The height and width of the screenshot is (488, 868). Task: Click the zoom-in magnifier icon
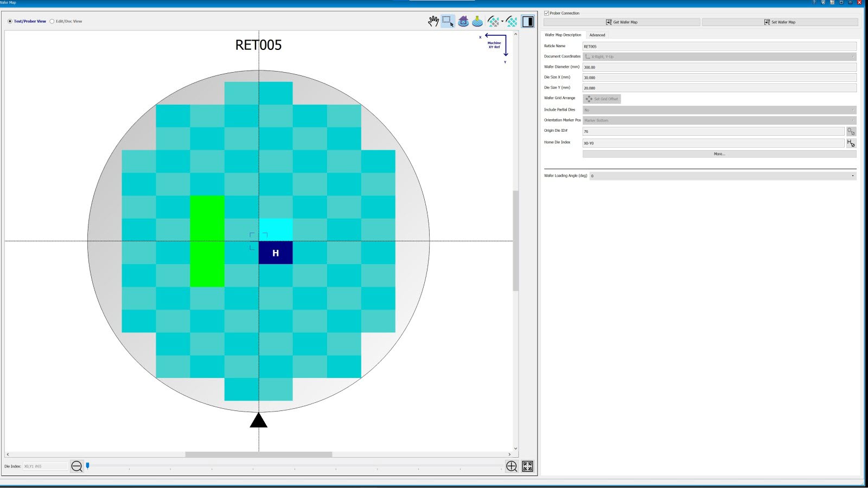(512, 466)
